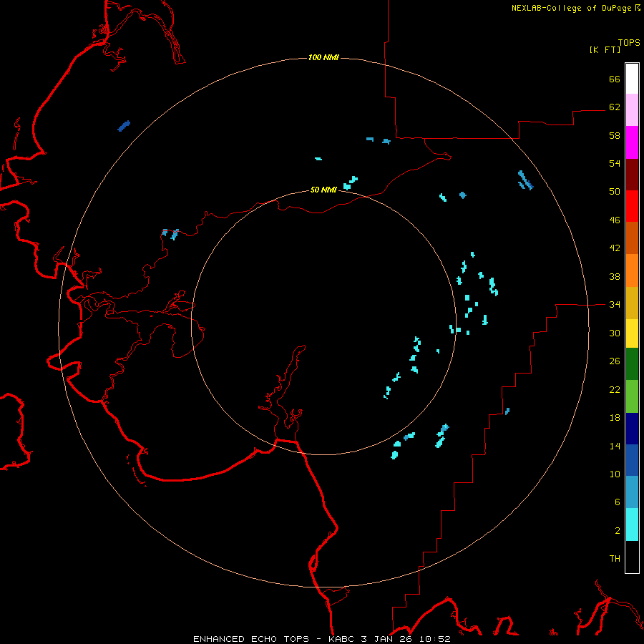Click the "62" legend value
The height and width of the screenshot is (644, 644).
point(615,107)
